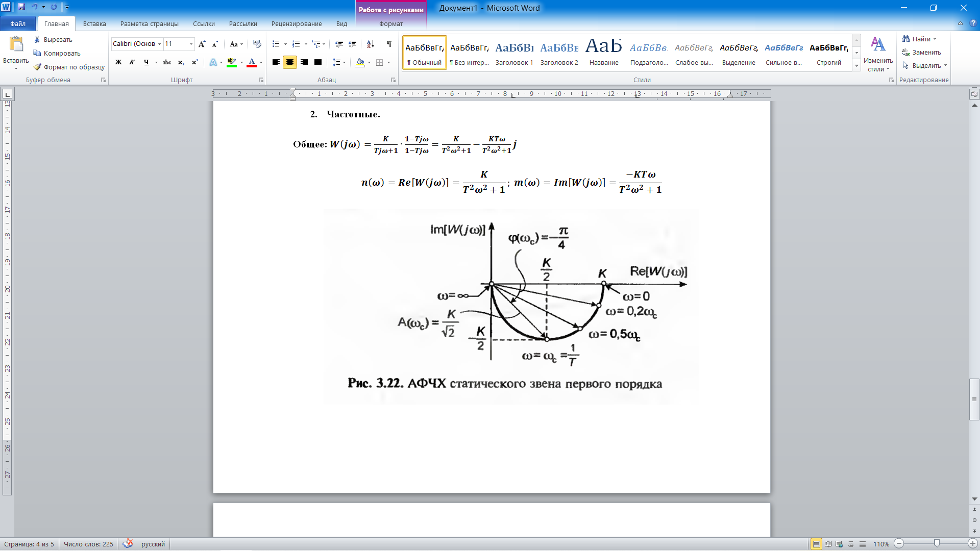
Task: Open the font size 11 dropdown
Action: click(191, 44)
